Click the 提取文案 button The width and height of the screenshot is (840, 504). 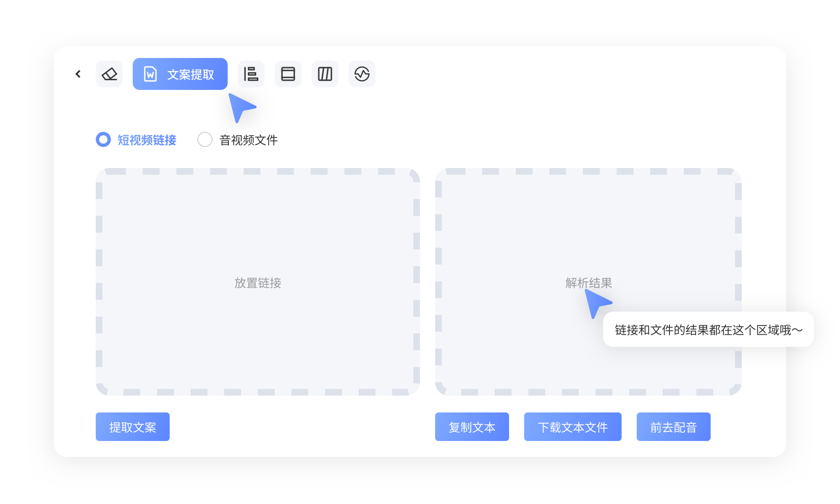point(132,427)
